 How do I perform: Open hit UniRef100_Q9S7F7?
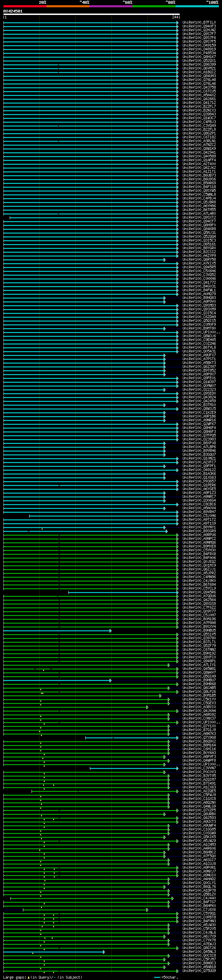point(199,34)
